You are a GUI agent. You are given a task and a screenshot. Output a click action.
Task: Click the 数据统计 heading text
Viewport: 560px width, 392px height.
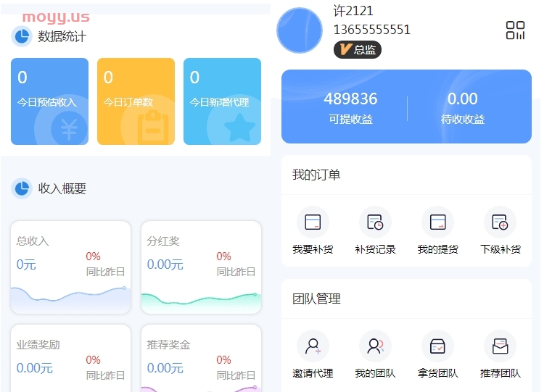(62, 36)
